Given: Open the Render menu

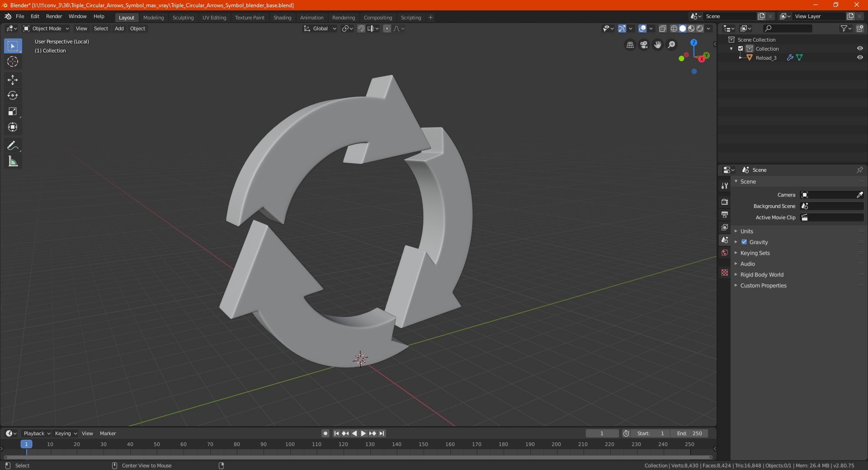Looking at the screenshot, I should 54,16.
